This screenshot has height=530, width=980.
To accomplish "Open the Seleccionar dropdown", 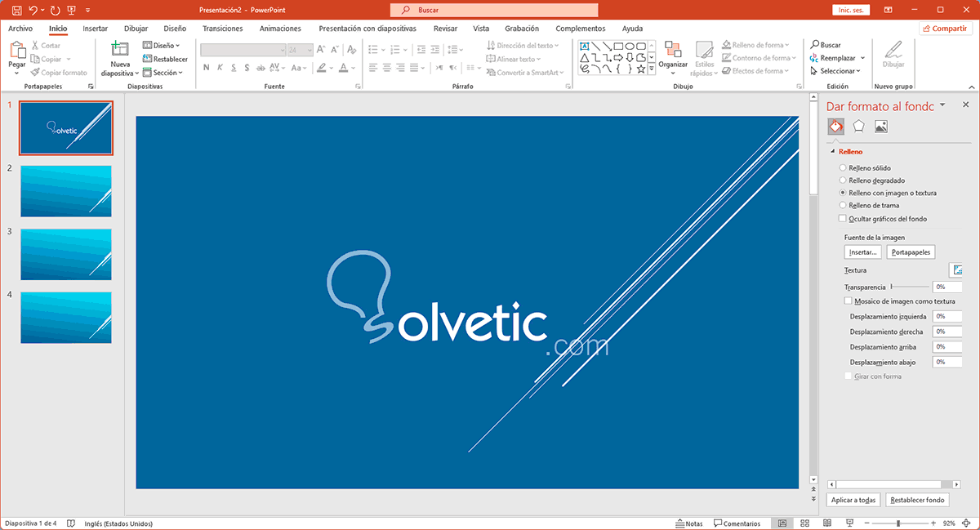I will [x=835, y=71].
